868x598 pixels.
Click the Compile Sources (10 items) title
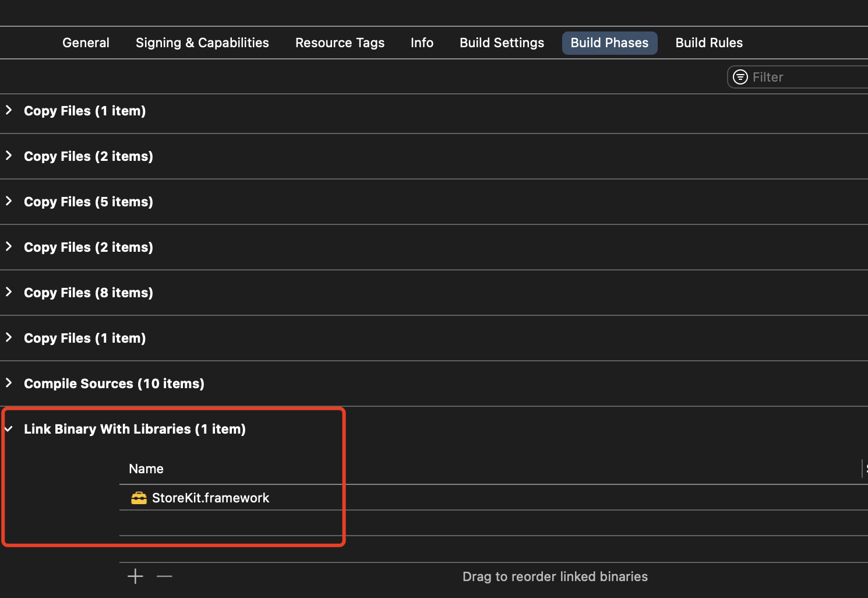click(x=114, y=384)
